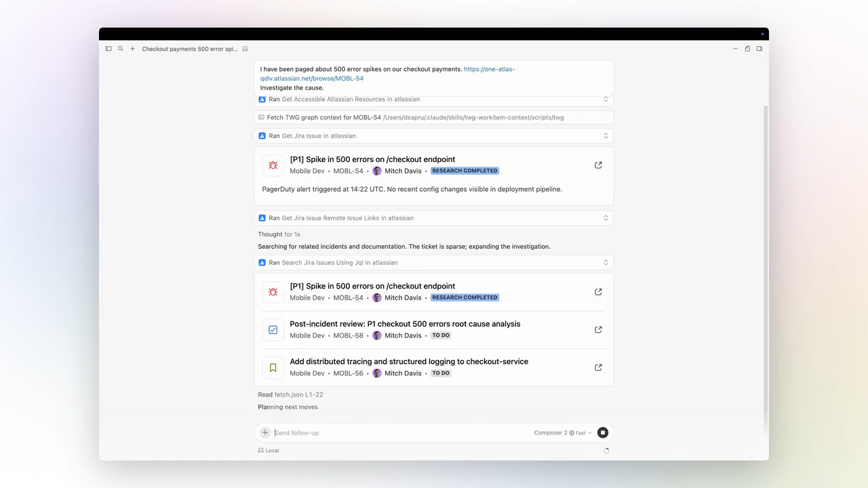868x488 pixels.
Task: Open search result MOBL-54 externally
Action: [x=598, y=292]
